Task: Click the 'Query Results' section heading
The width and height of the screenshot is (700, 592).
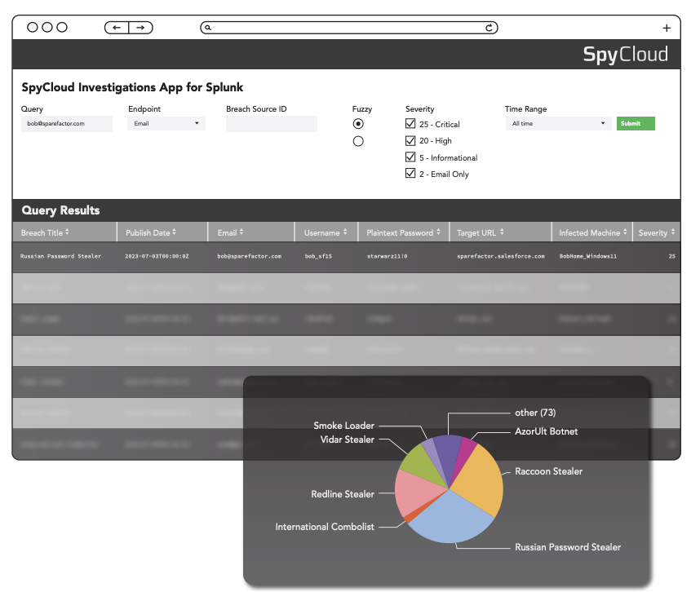Action: tap(60, 210)
